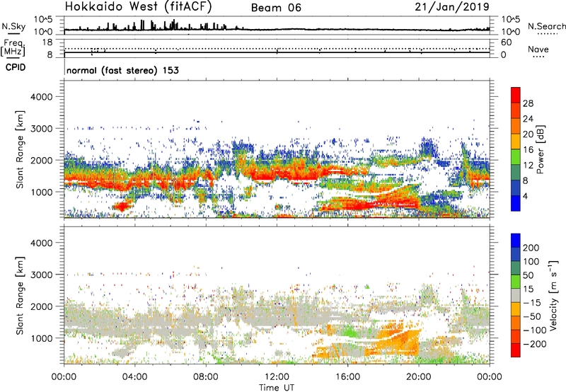Pick the yellow 16–20 dB colorbar segment
The image size is (566, 392).
tap(516, 142)
